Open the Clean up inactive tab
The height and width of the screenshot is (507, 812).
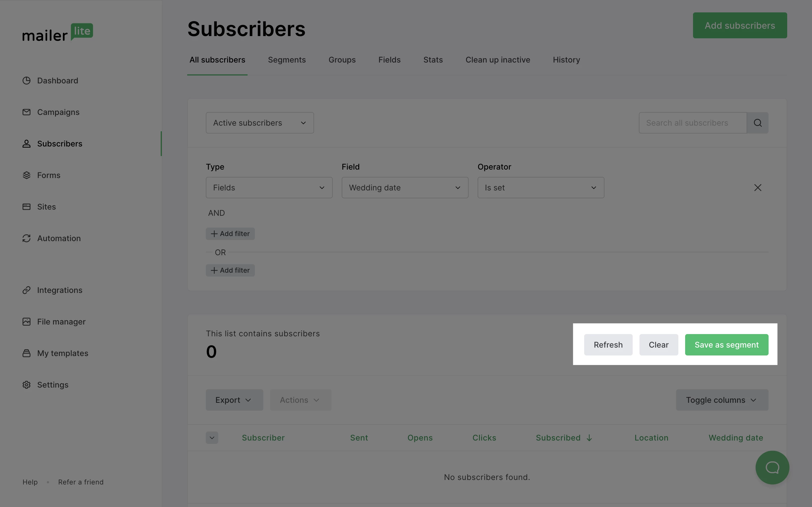tap(498, 60)
